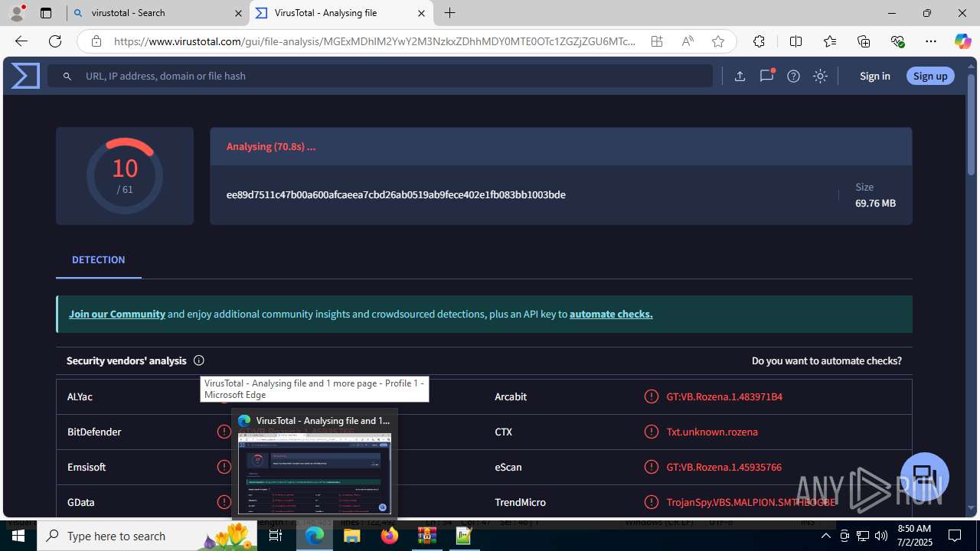Click the upload file icon
Image resolution: width=980 pixels, height=551 pixels.
pyautogui.click(x=740, y=76)
